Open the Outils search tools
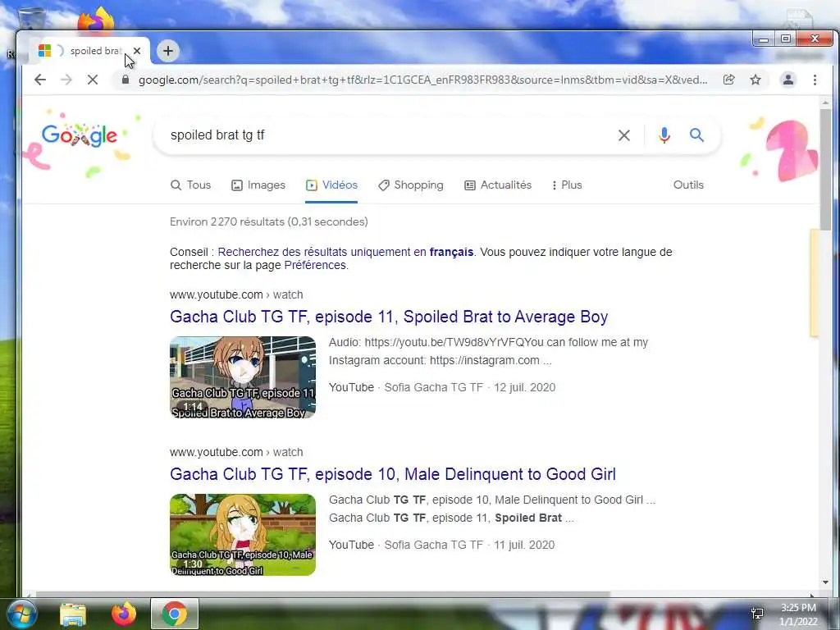 pos(688,185)
